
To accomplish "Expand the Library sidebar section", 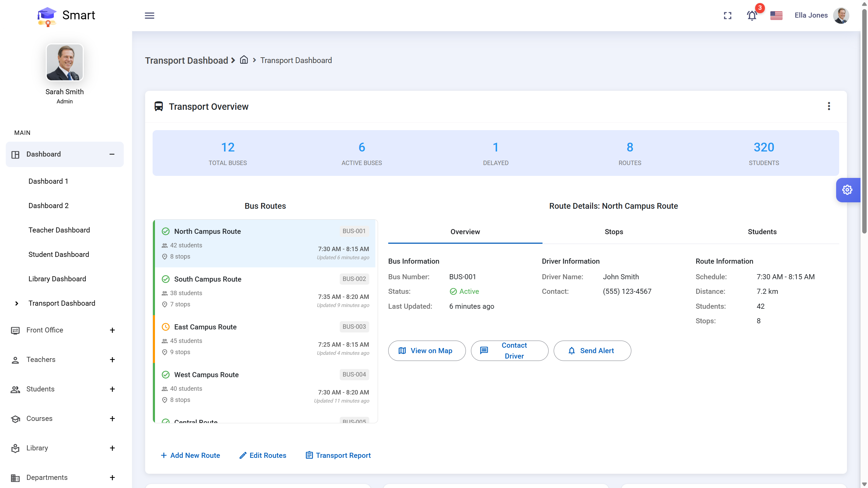I will (x=112, y=448).
